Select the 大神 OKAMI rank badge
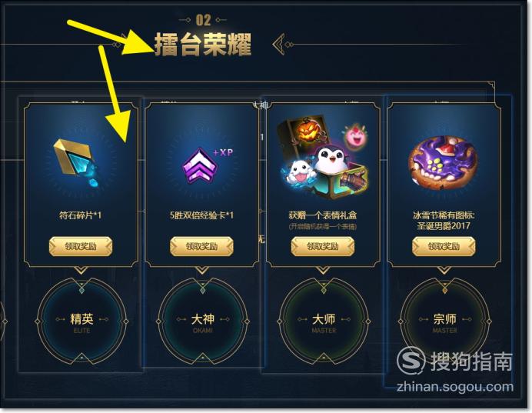 pos(202,321)
